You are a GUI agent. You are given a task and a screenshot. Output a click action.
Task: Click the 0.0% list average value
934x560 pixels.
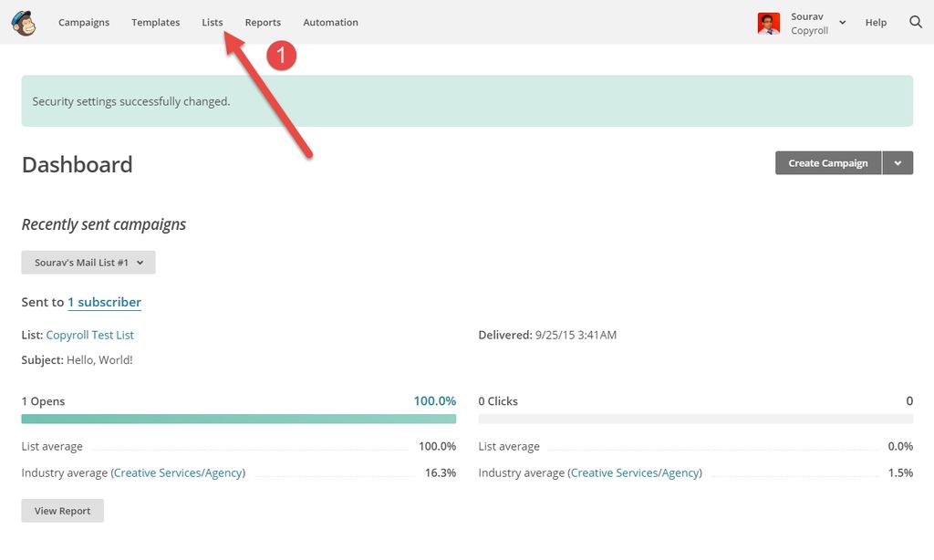click(x=900, y=446)
